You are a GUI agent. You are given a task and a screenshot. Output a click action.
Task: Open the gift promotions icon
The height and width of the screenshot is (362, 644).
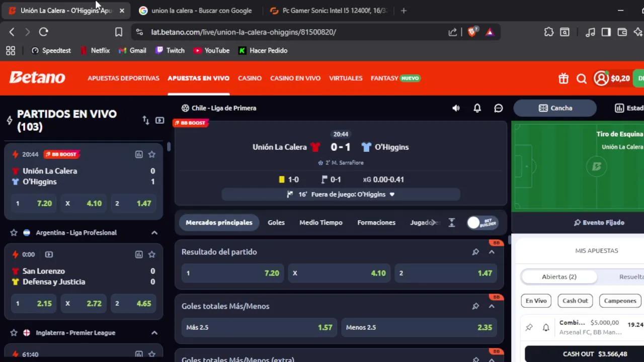(563, 78)
